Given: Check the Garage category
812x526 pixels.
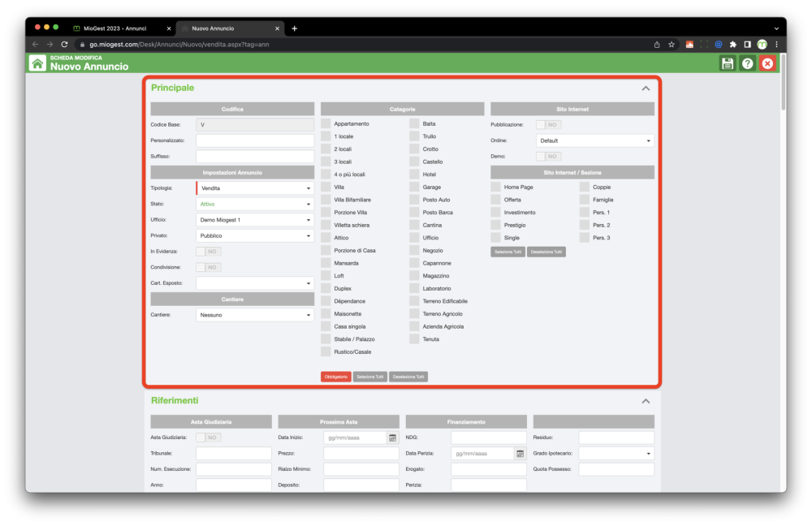Looking at the screenshot, I should tap(414, 187).
